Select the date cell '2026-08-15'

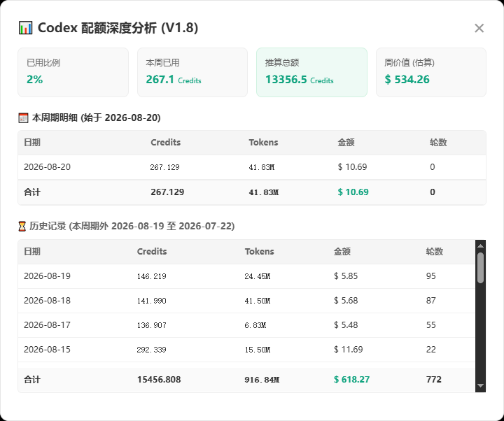tap(48, 350)
